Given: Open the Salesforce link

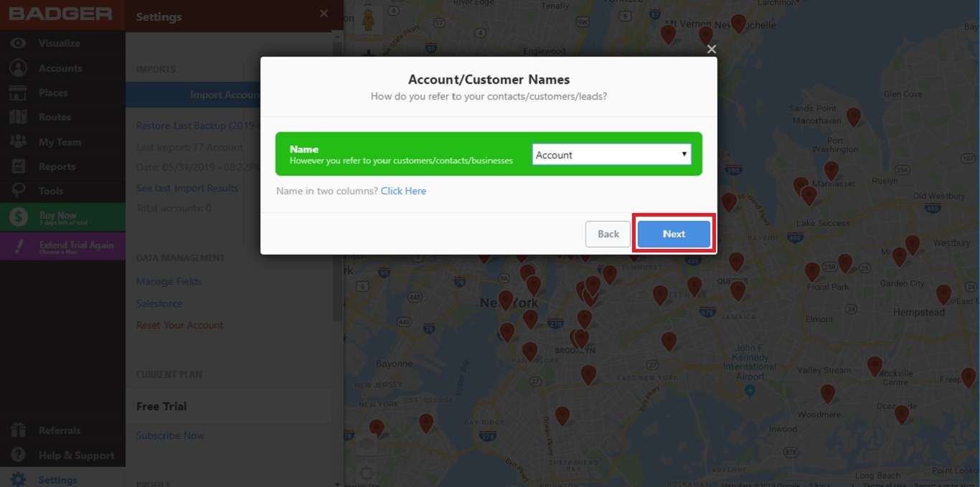Looking at the screenshot, I should click(159, 303).
